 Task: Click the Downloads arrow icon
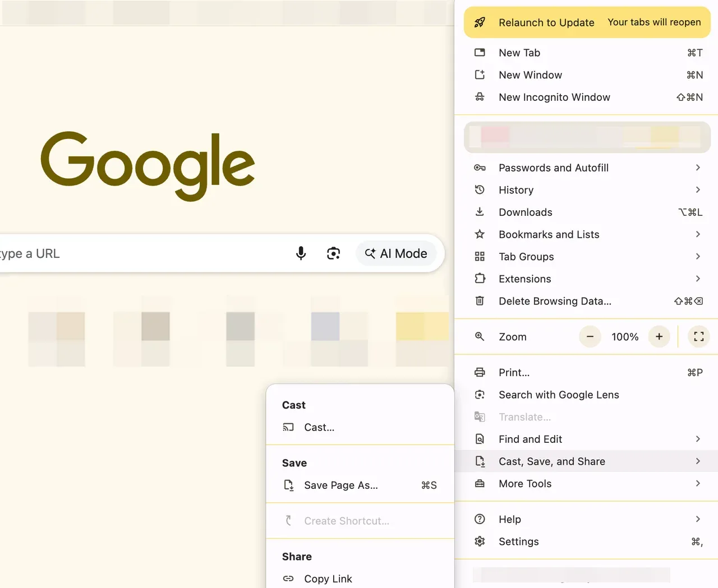[x=480, y=212]
